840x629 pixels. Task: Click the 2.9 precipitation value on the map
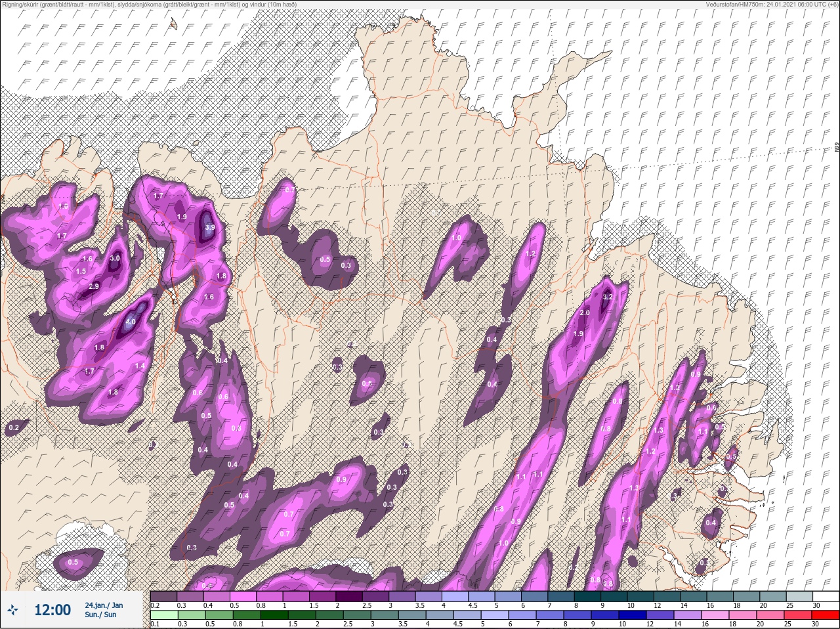(94, 286)
